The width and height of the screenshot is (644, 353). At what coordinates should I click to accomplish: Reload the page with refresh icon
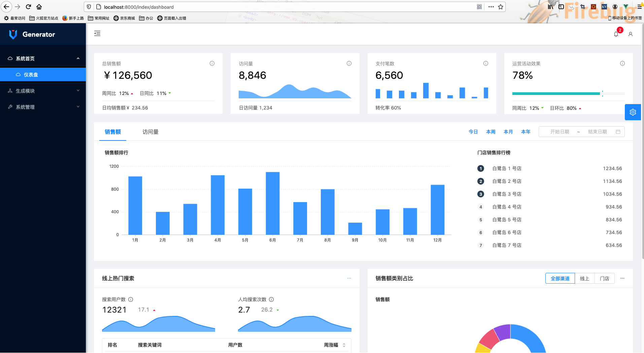coord(28,7)
